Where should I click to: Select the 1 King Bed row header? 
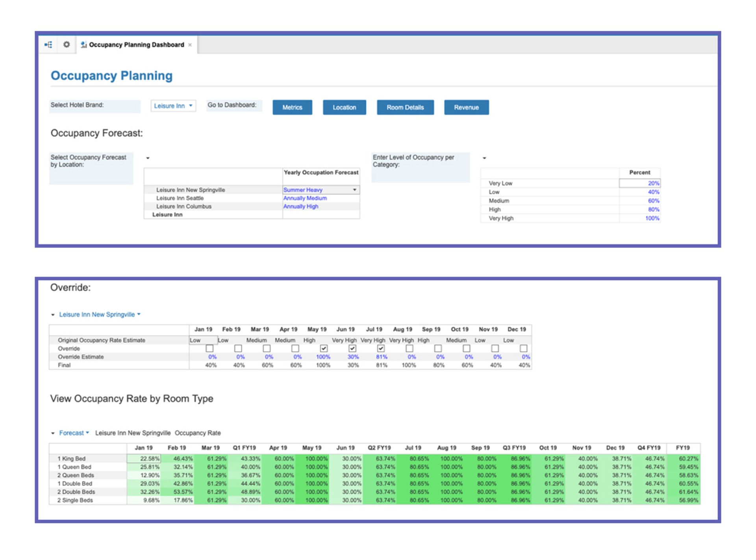point(88,459)
